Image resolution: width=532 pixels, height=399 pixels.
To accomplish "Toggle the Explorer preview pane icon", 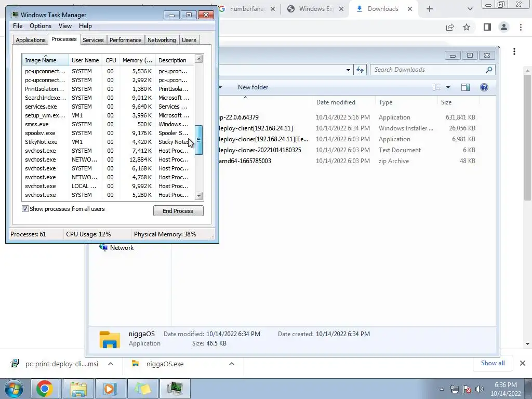I will [465, 87].
